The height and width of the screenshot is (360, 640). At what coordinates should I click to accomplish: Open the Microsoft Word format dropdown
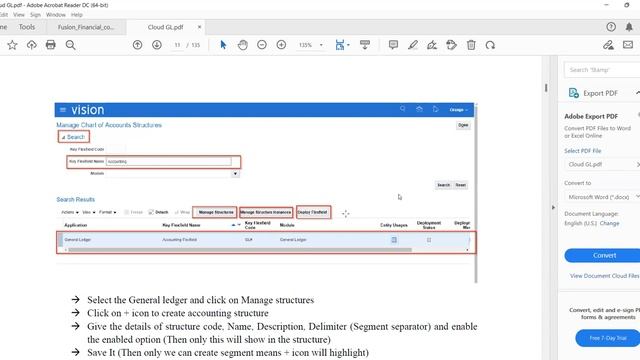pos(602,197)
